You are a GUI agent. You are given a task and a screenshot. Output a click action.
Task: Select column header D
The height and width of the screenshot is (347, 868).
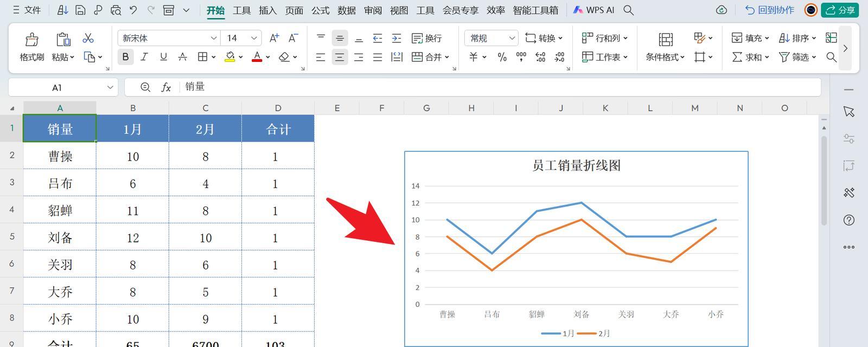(278, 108)
